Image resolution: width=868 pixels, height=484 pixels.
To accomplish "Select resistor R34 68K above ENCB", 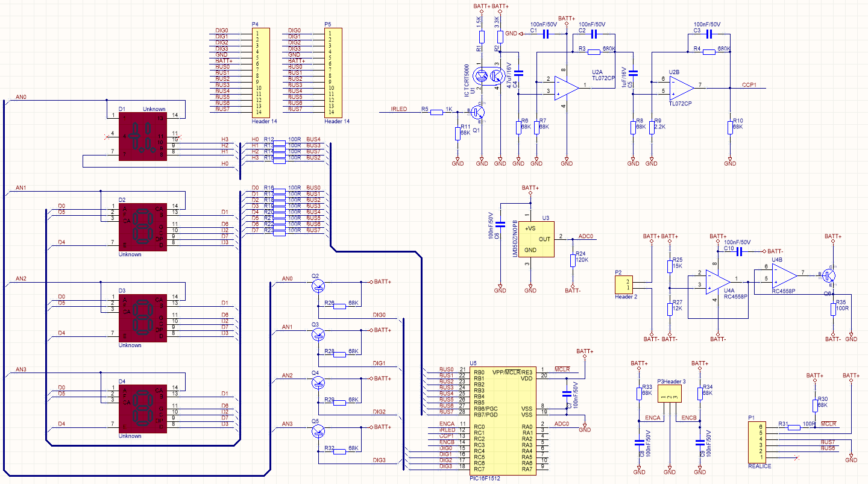I will (699, 394).
